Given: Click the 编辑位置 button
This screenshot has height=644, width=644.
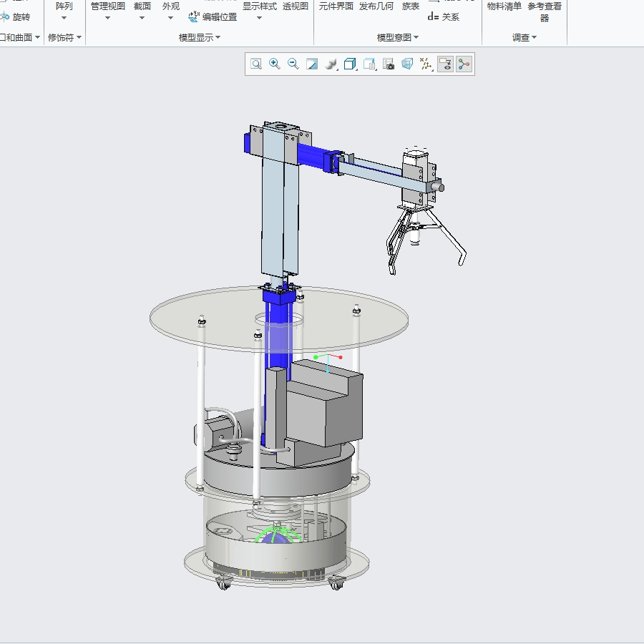Looking at the screenshot, I should (x=213, y=17).
